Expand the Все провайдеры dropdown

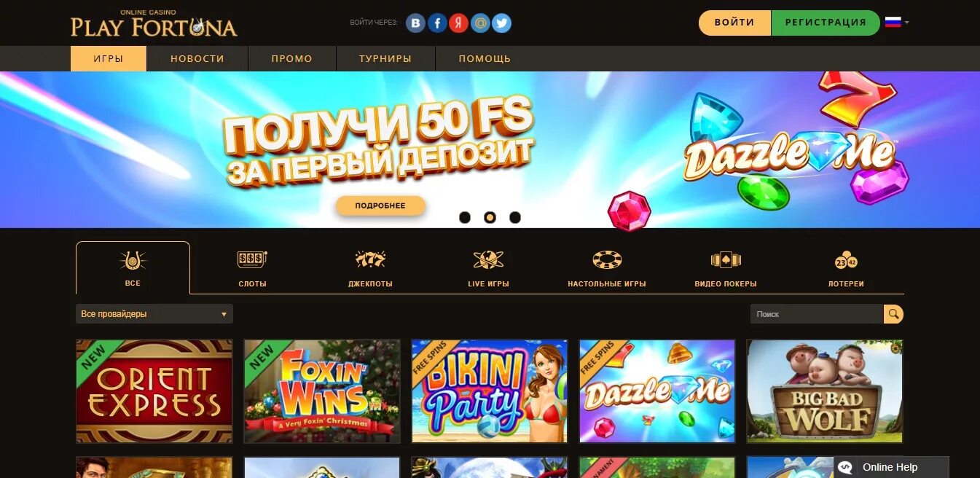pos(154,314)
